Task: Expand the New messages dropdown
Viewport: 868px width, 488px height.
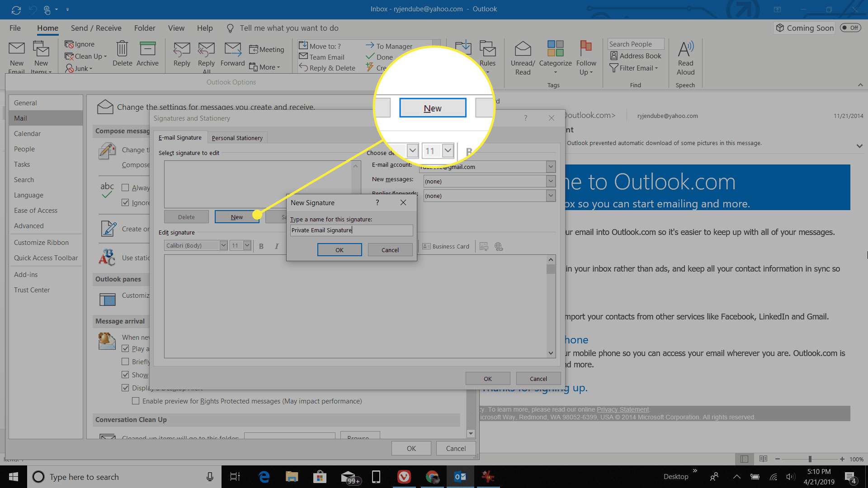Action: coord(550,181)
